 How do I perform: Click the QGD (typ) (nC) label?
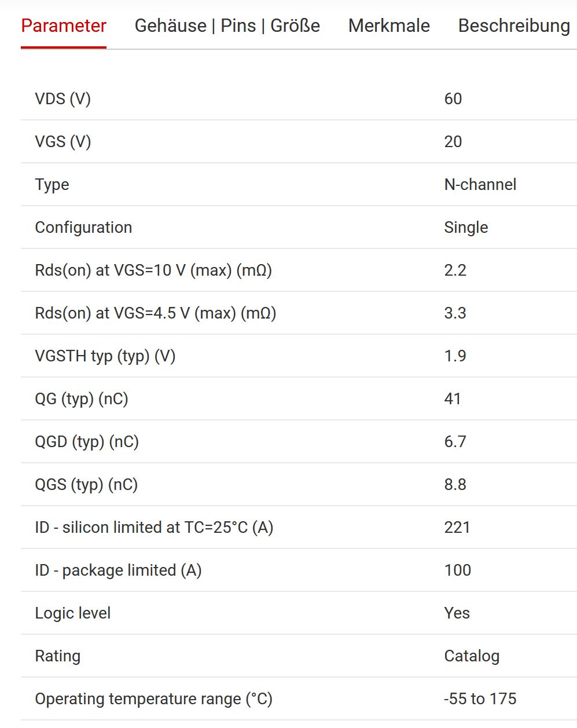pos(87,441)
